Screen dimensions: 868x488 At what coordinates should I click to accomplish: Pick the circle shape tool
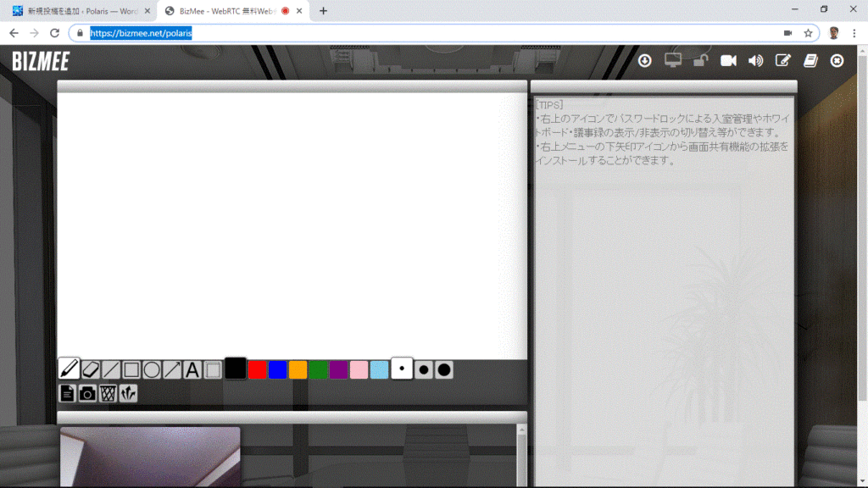pos(152,369)
